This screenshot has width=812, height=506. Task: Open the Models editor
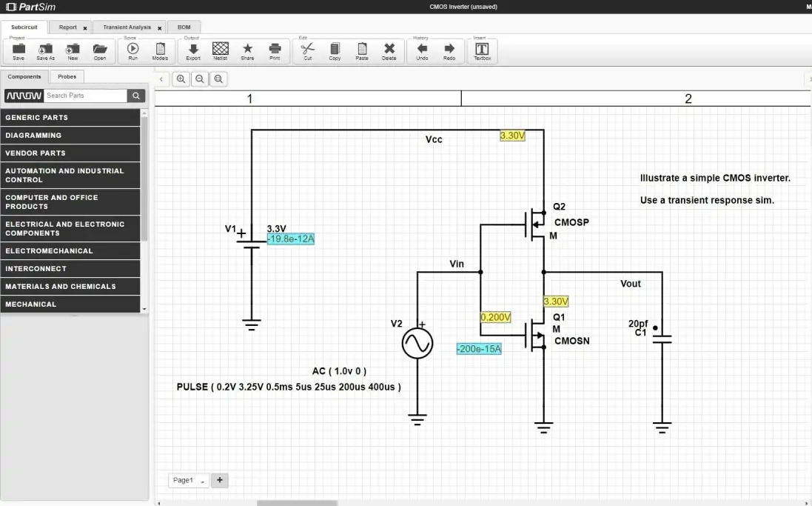160,50
